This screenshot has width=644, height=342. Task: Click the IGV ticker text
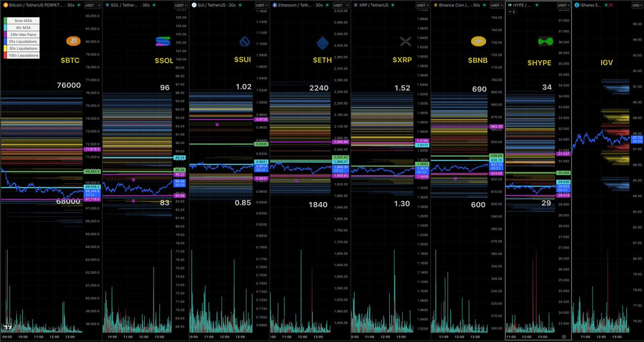607,62
